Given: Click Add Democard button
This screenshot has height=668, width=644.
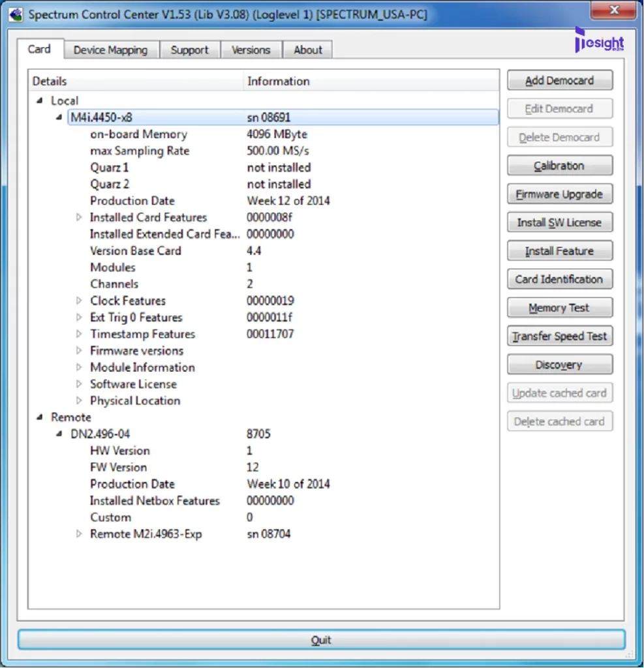Looking at the screenshot, I should pos(560,80).
